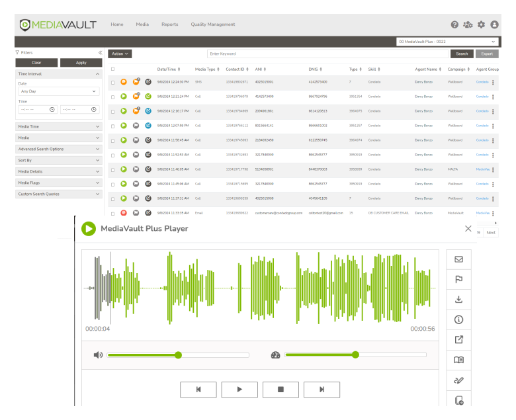
Task: Click the Apply filters button
Action: click(81, 63)
